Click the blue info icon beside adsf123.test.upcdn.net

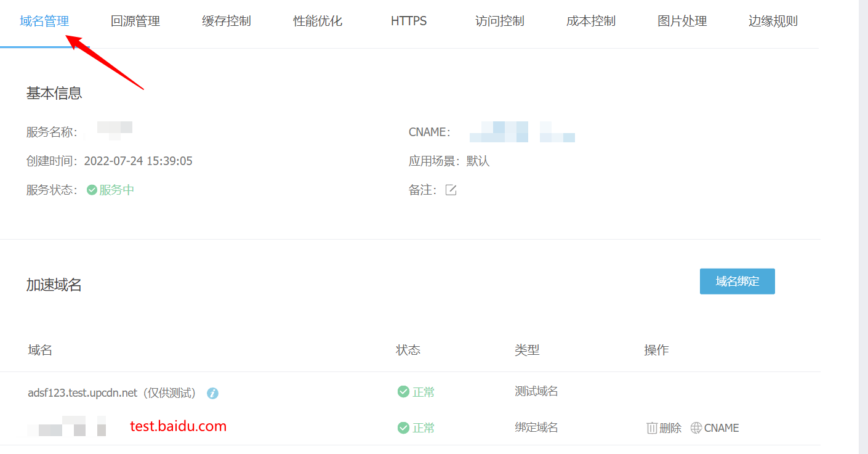tap(212, 393)
